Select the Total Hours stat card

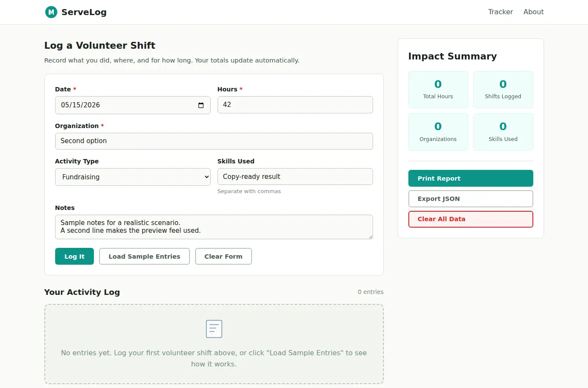(438, 90)
